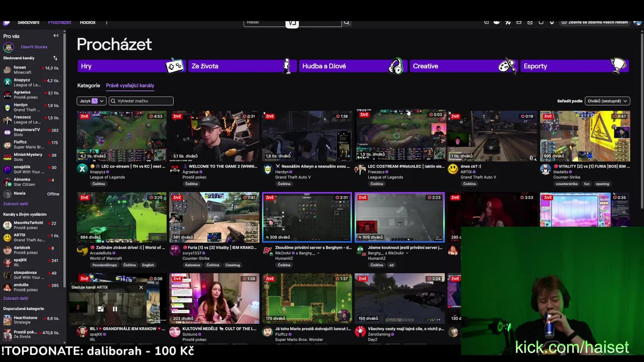Open the Sutsuno stream thumbnail with 203 diváků
644x362 pixels.
214,298
